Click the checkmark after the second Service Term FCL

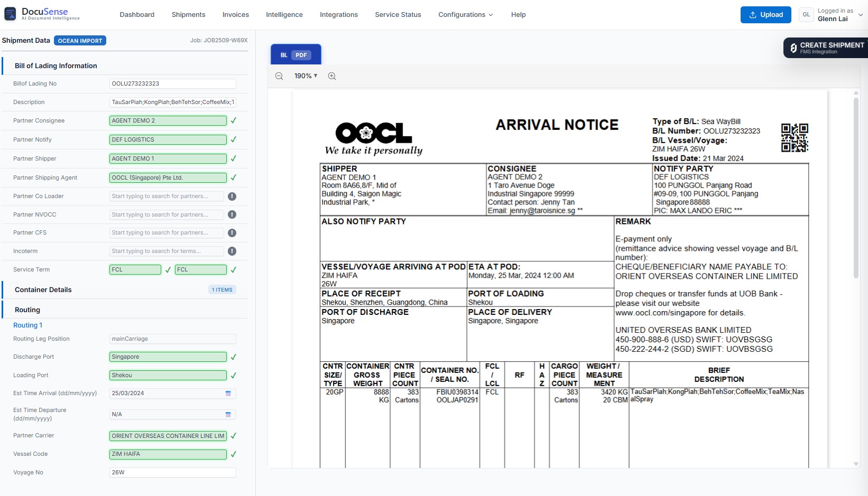click(233, 269)
